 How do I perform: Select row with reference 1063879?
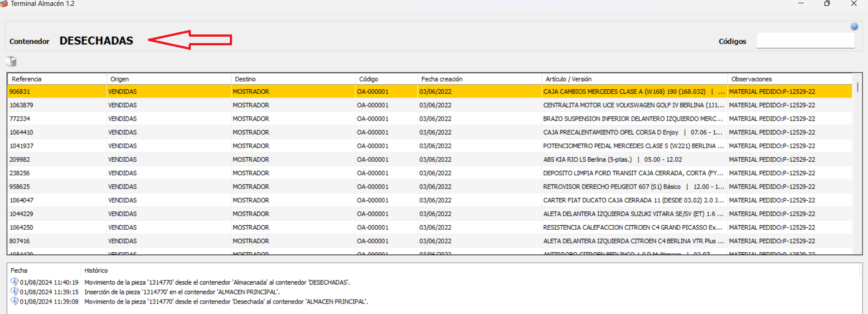click(x=21, y=105)
